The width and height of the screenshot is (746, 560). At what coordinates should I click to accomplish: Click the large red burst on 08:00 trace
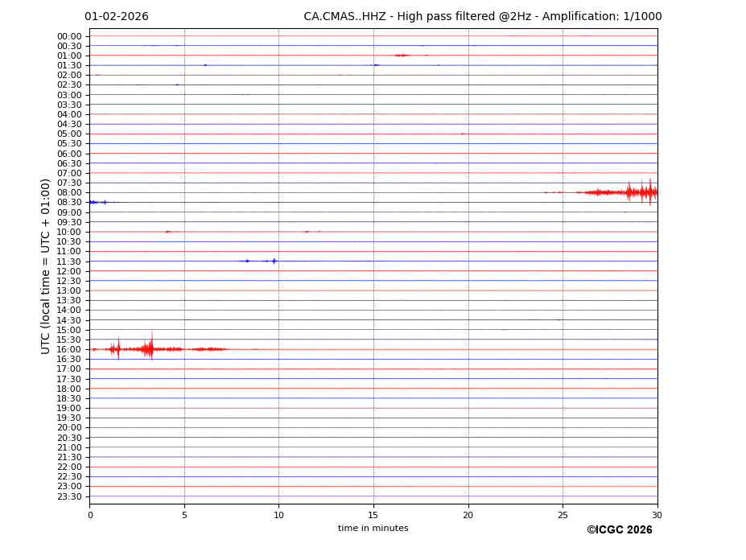[636, 191]
